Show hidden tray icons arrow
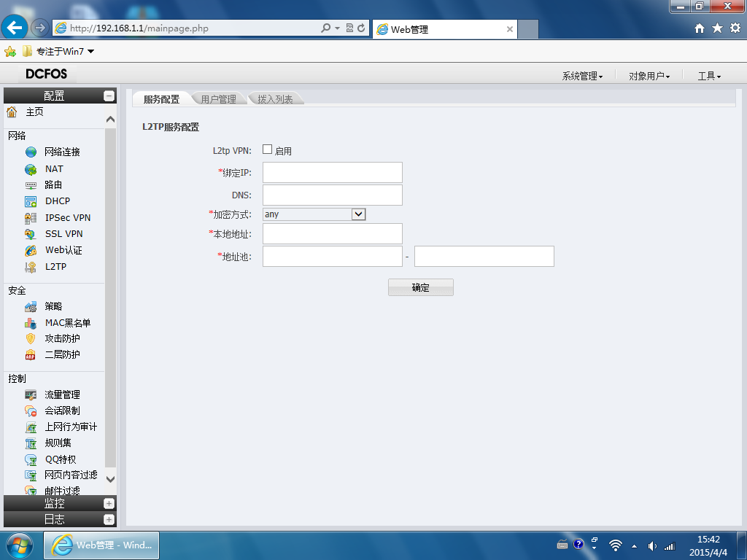 pos(634,546)
